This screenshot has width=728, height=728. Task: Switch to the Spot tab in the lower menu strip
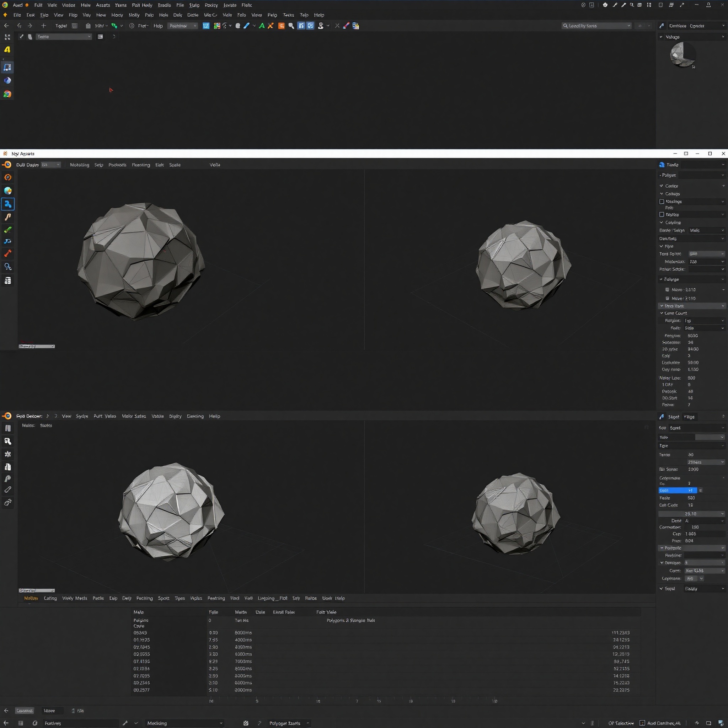point(164,598)
